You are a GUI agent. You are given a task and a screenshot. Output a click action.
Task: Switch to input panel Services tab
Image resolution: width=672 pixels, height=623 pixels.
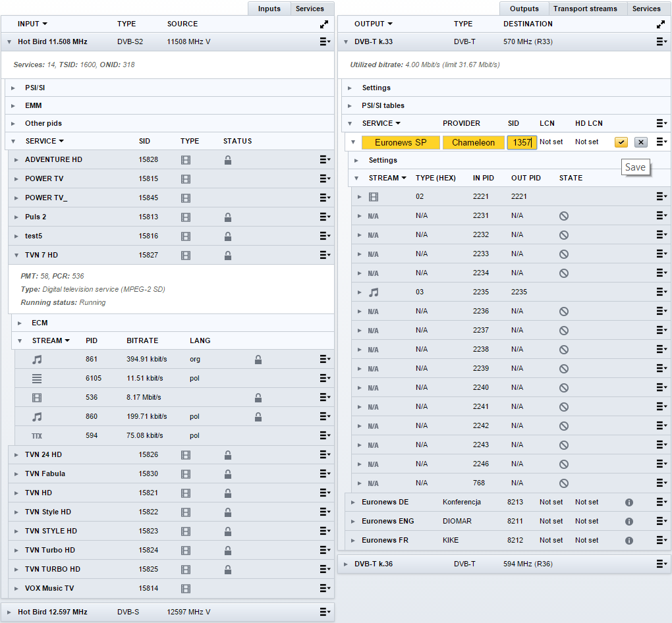[310, 9]
